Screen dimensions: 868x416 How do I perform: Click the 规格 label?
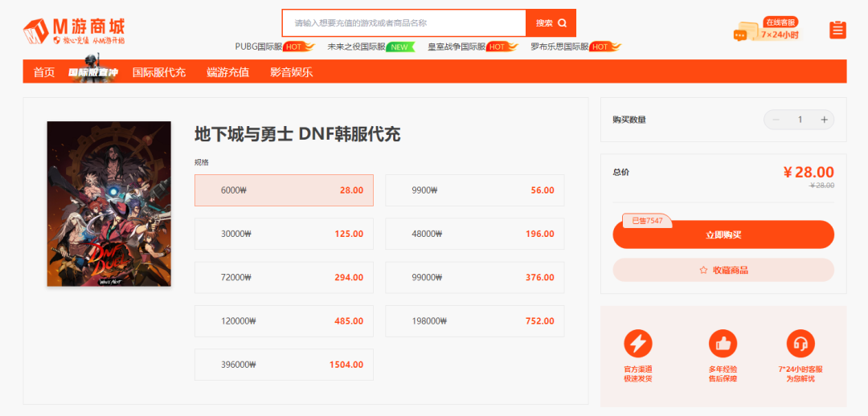(202, 162)
